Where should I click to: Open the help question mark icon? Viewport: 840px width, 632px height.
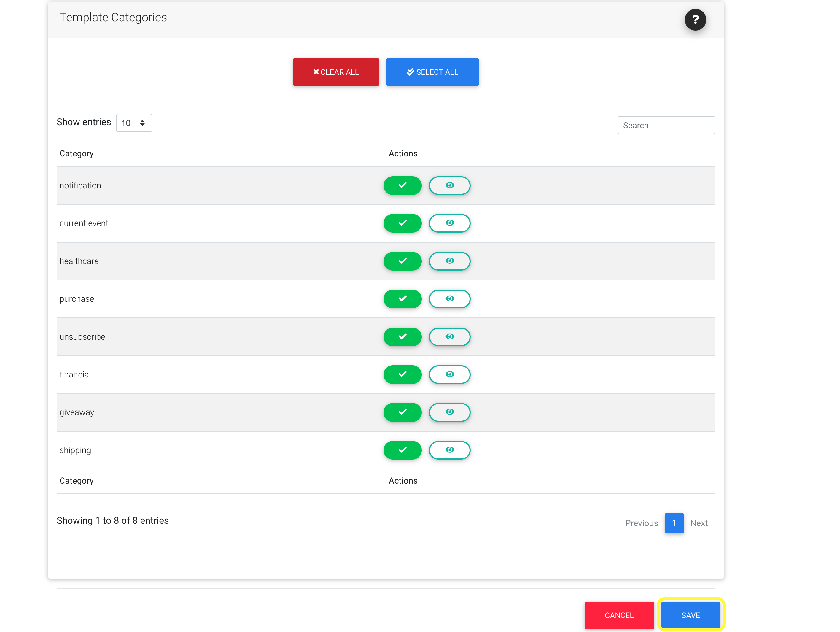tap(695, 19)
